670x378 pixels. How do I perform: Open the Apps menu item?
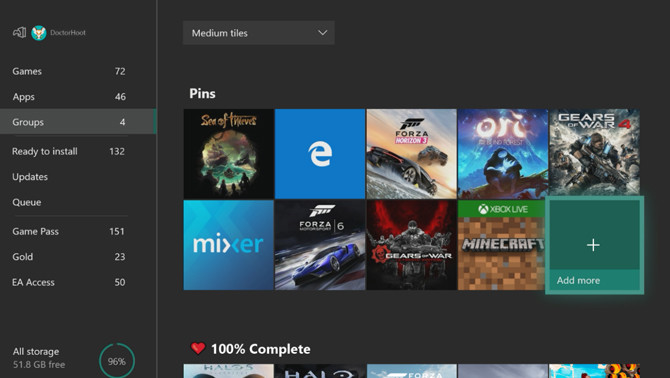coord(78,97)
